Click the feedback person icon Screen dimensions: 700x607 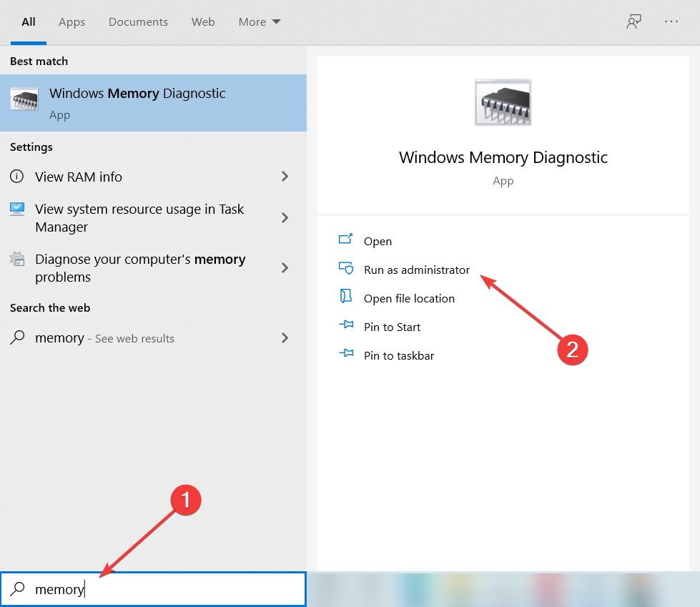[x=634, y=21]
